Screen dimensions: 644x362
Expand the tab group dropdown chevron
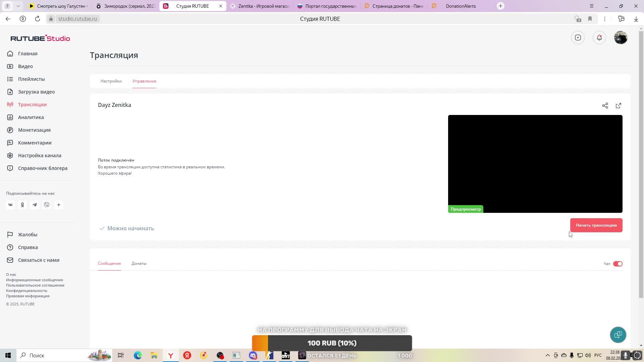(18, 6)
